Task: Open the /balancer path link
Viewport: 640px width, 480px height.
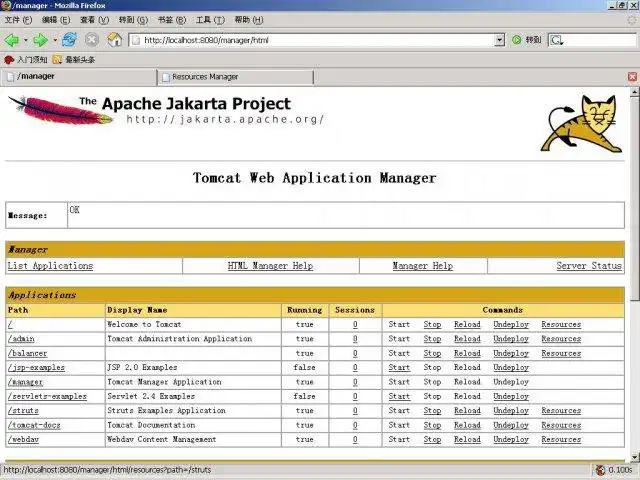Action: (x=27, y=353)
